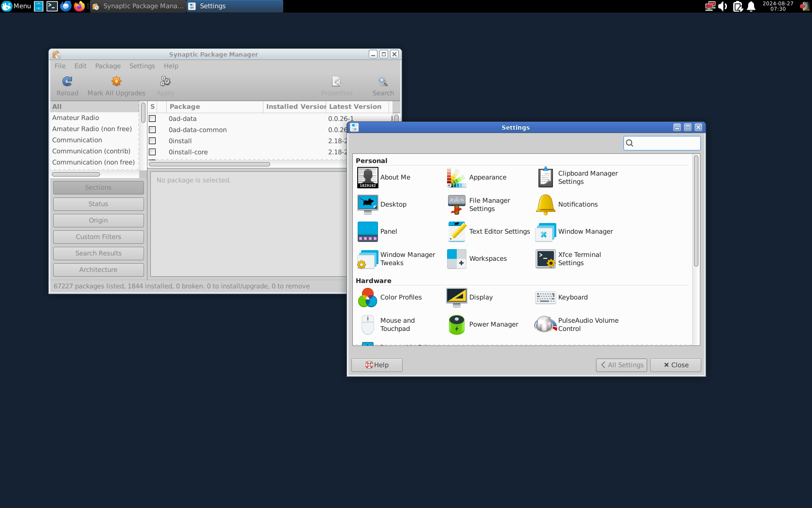Open Workspaces settings
The height and width of the screenshot is (508, 812).
[477, 259]
